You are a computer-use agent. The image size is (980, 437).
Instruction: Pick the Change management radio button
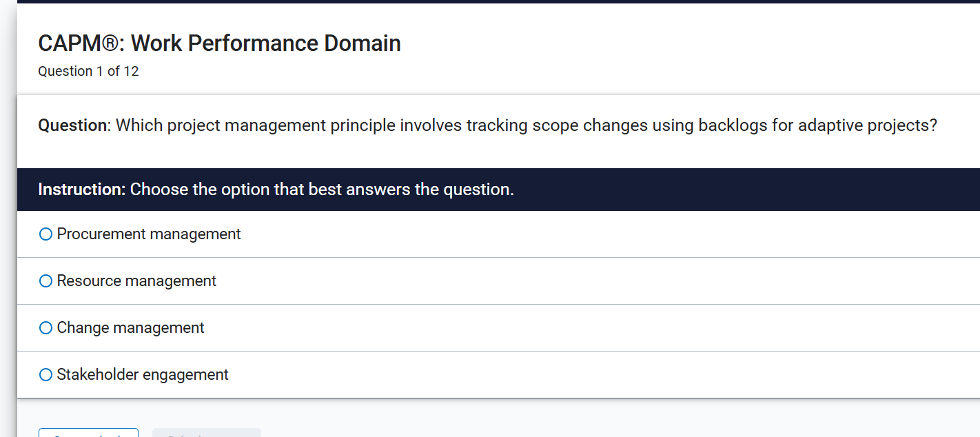pyautogui.click(x=46, y=328)
